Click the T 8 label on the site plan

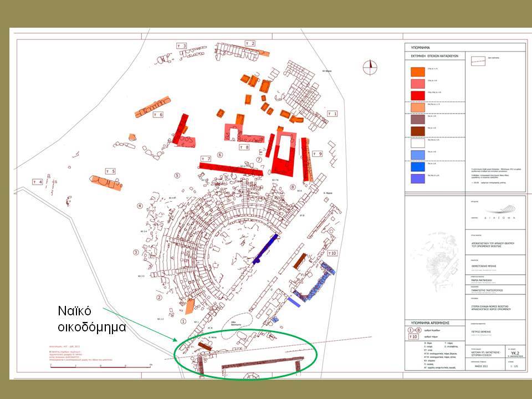(x=244, y=147)
